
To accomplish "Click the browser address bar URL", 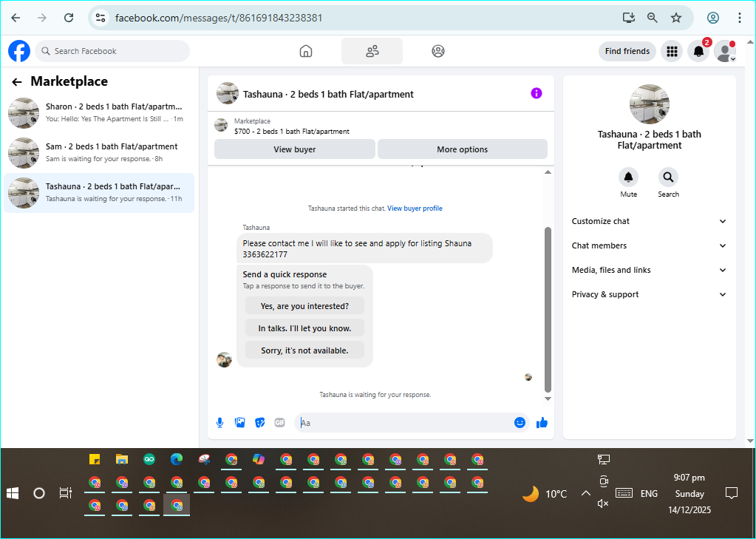I will pos(219,18).
